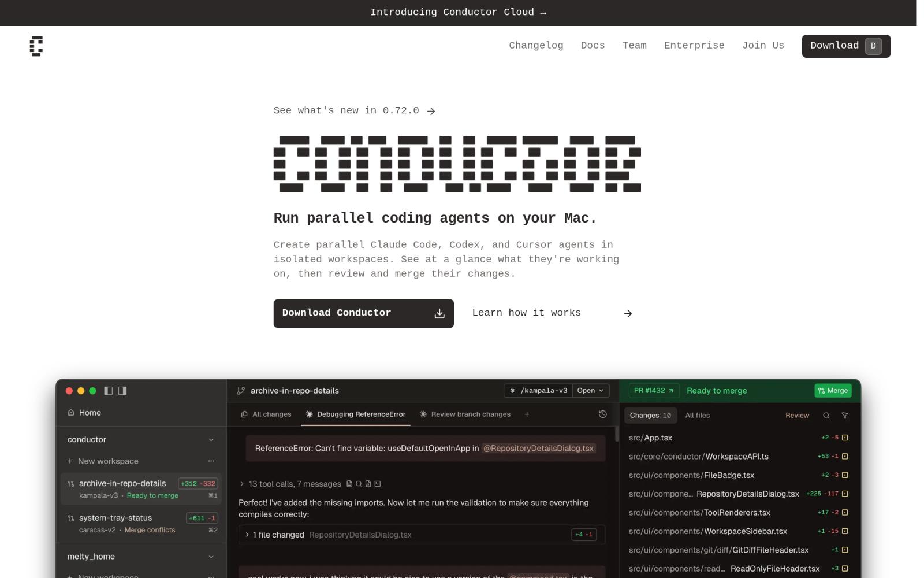
Task: Click the chat panel vertical scrollbar
Action: point(617,435)
